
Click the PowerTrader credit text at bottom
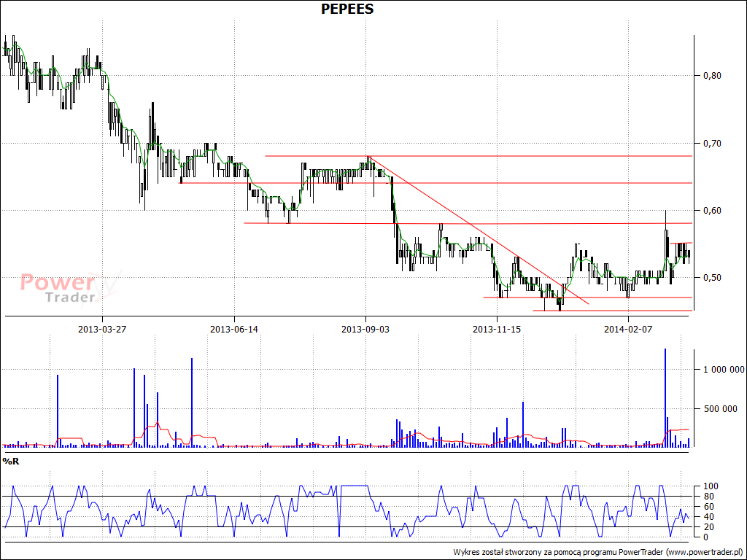(598, 553)
